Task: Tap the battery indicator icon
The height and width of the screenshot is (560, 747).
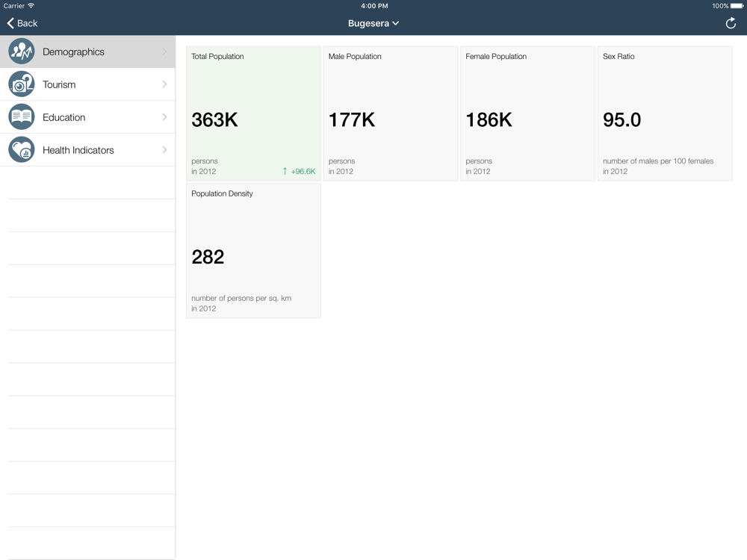Action: pyautogui.click(x=737, y=6)
